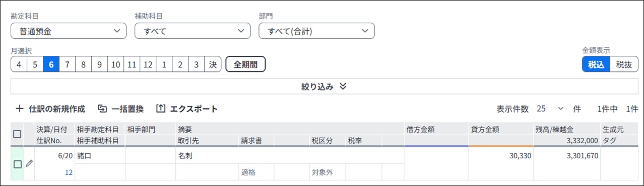Click the 生成元 column header
The height and width of the screenshot is (186, 644).
[619, 129]
